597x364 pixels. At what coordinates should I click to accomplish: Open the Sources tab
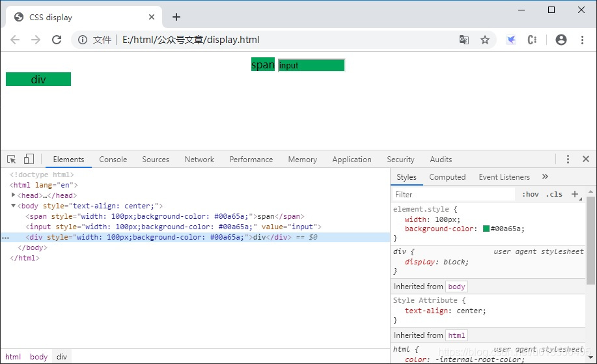tap(156, 159)
